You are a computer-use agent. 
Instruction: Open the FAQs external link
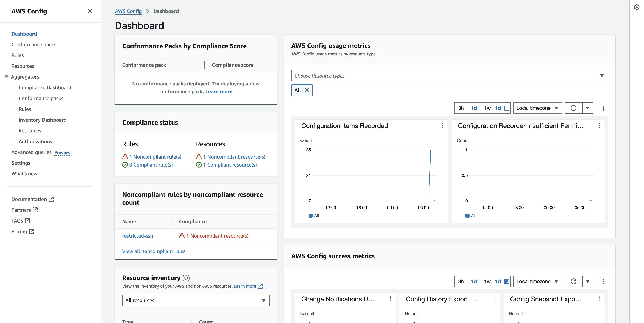(x=21, y=221)
